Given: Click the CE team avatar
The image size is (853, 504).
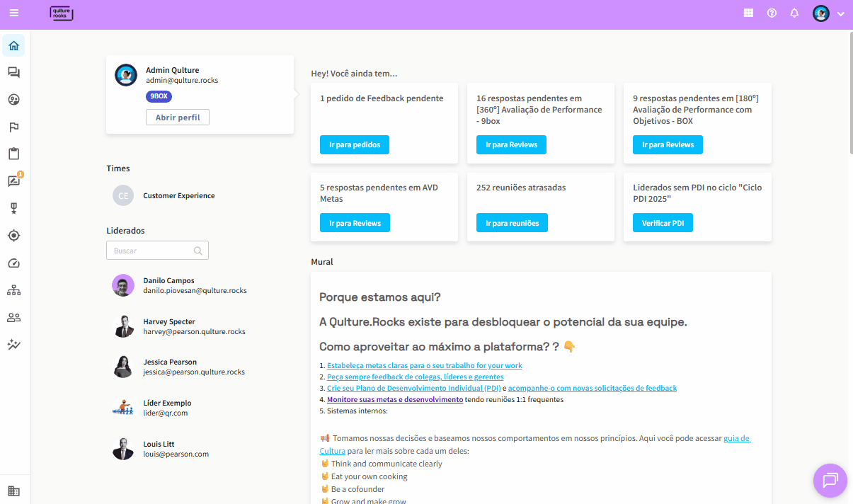Looking at the screenshot, I should 123,195.
